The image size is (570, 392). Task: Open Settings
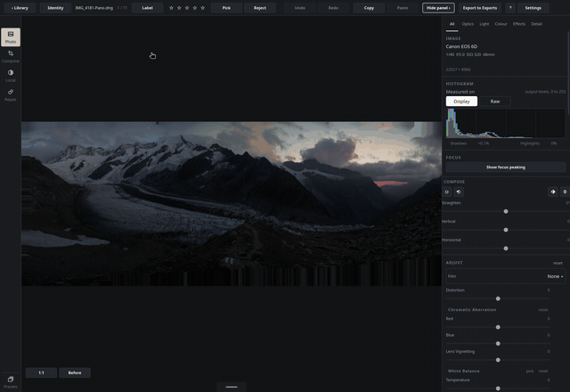point(533,8)
